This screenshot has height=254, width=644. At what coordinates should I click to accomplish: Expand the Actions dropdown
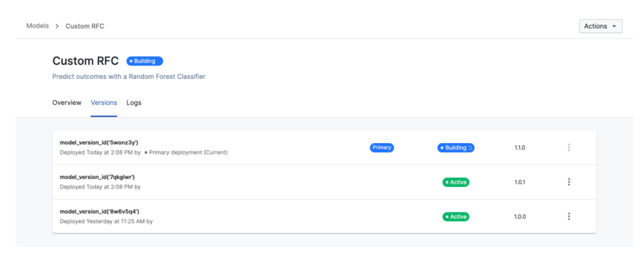click(600, 26)
